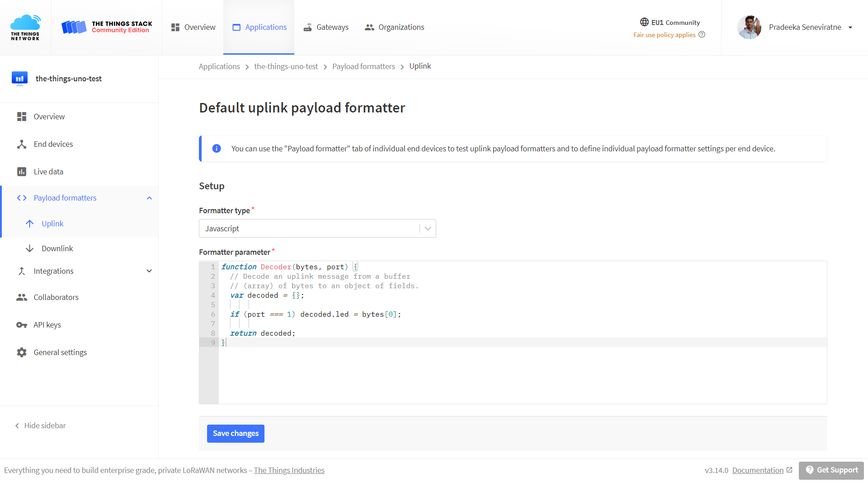
Task: Open the Formatter type dropdown
Action: [x=427, y=228]
